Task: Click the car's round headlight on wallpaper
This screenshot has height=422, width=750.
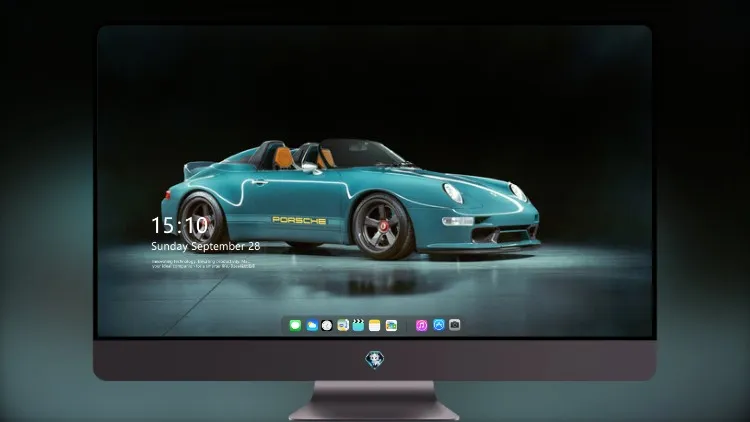Action: tap(452, 193)
